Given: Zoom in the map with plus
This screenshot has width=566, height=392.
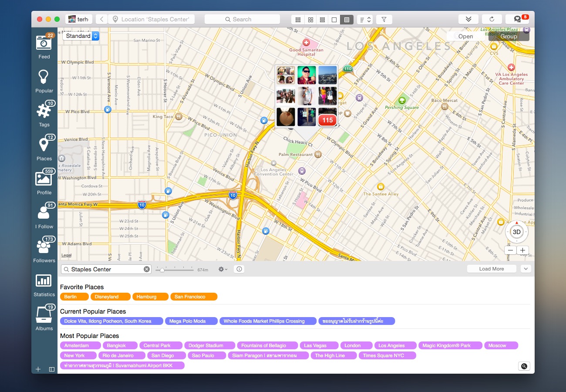Looking at the screenshot, I should (522, 250).
